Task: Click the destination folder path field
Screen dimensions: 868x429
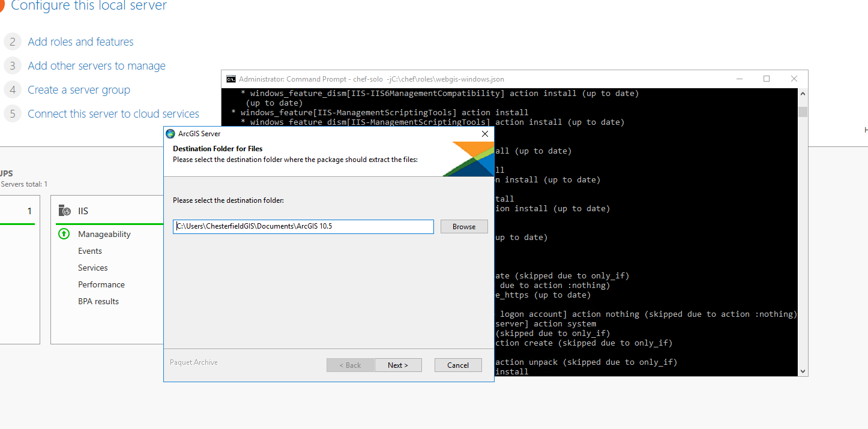Action: [303, 226]
